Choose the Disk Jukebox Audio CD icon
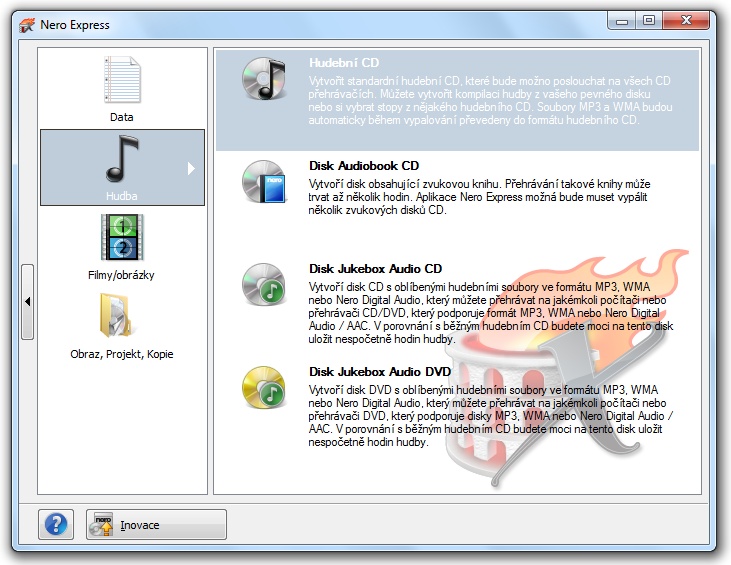Screen dimensions: 731x565 pos(264,284)
